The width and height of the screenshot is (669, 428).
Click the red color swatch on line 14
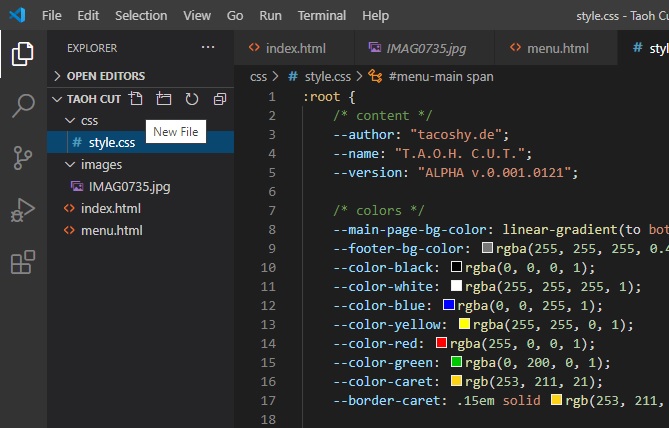click(x=441, y=343)
